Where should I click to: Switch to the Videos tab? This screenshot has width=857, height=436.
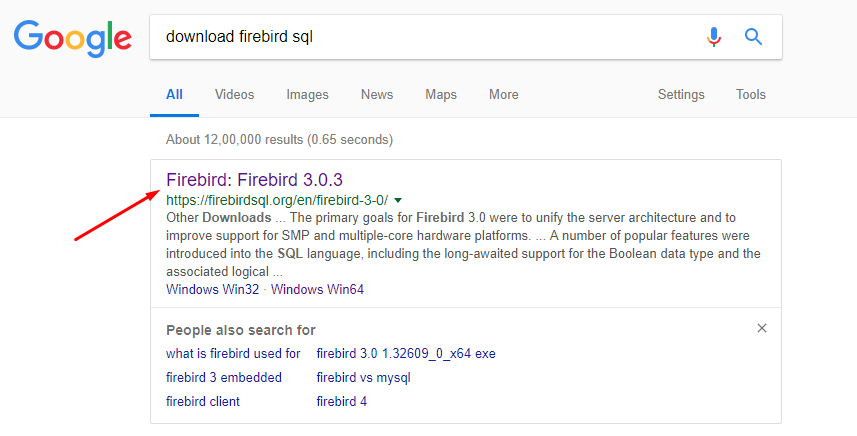234,95
